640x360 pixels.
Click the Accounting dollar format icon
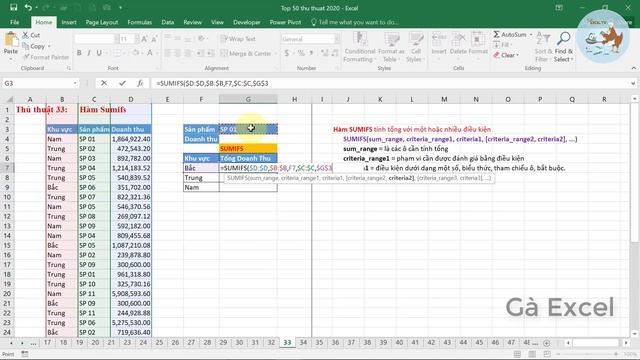[287, 53]
